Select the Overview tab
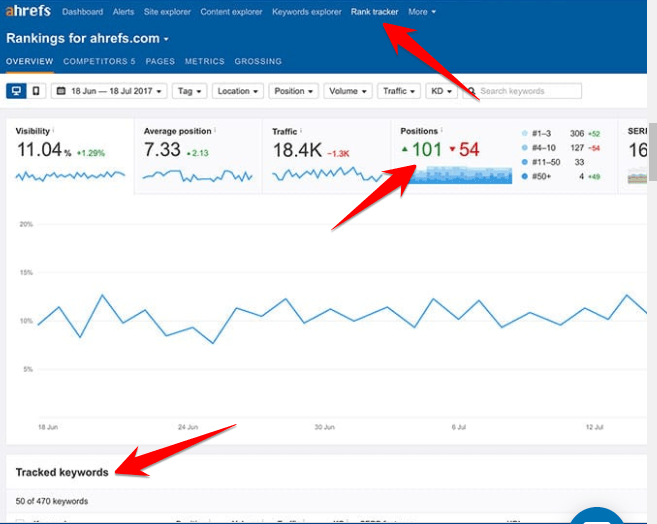This screenshot has height=524, width=657. point(29,61)
